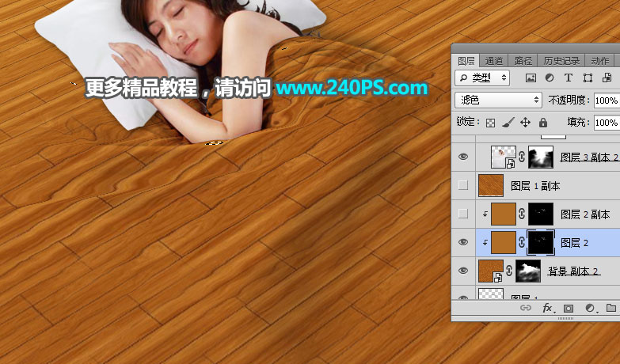Open the 滤色 blend mode dropdown
The height and width of the screenshot is (364, 620).
click(x=498, y=100)
